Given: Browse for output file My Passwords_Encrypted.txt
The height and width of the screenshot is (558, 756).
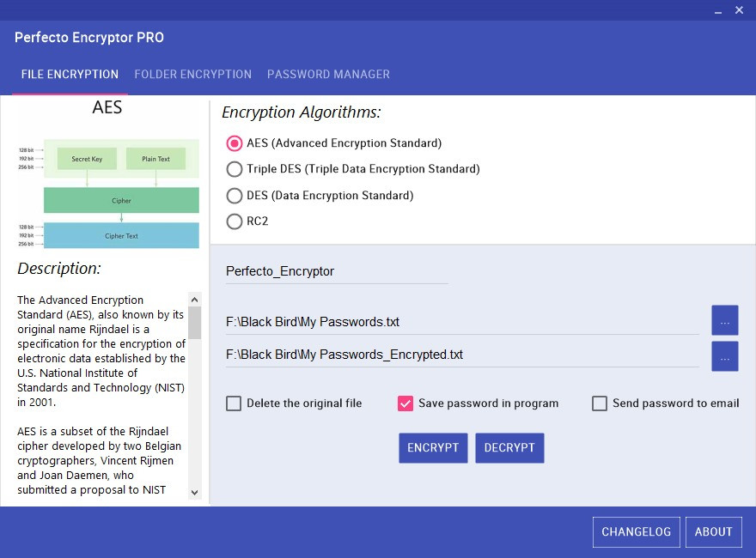Looking at the screenshot, I should (x=725, y=356).
